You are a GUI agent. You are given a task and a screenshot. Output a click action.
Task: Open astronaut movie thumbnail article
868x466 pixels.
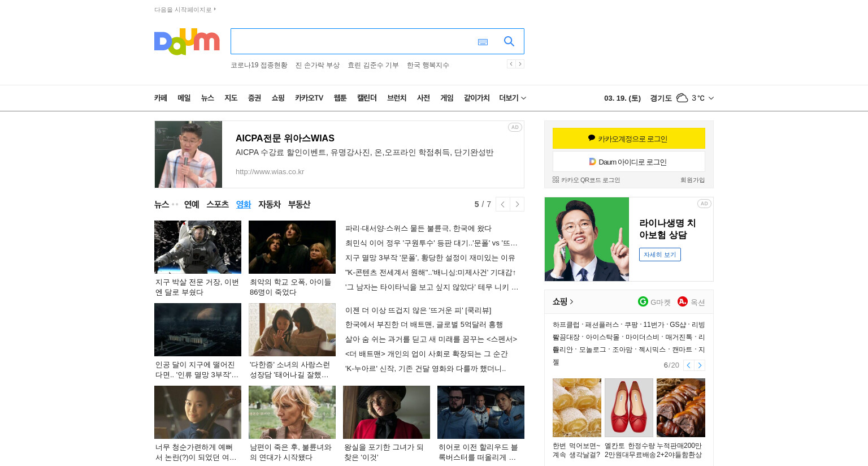pyautogui.click(x=198, y=247)
